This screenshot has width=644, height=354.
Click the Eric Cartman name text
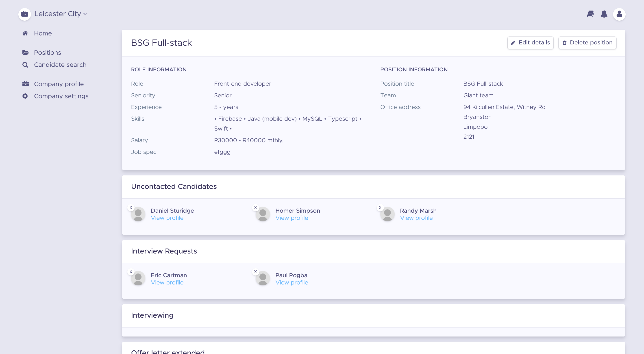pyautogui.click(x=169, y=275)
